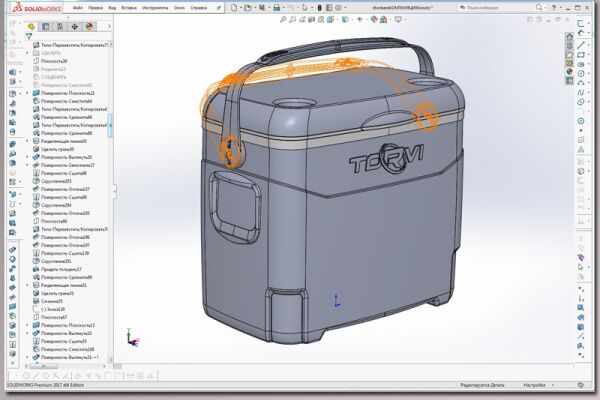The width and height of the screenshot is (600, 400).
Task: Open the dropdown arrow beside Open icon
Action: (254, 8)
